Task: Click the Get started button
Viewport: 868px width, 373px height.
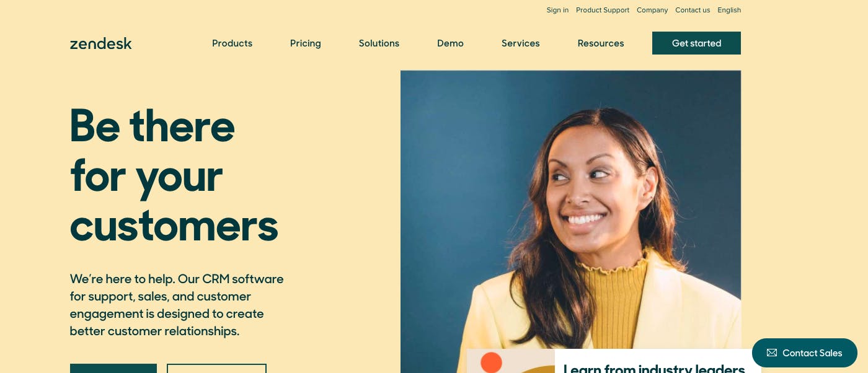Action: pos(696,43)
